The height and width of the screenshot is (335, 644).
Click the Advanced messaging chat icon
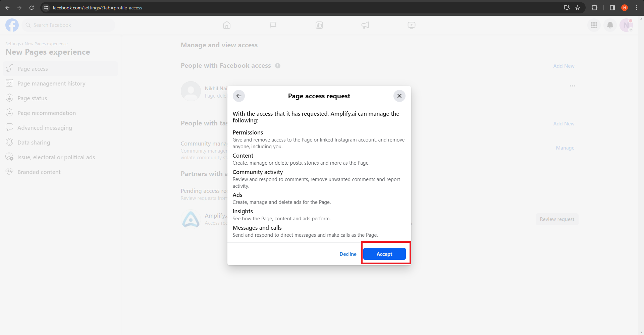click(9, 127)
